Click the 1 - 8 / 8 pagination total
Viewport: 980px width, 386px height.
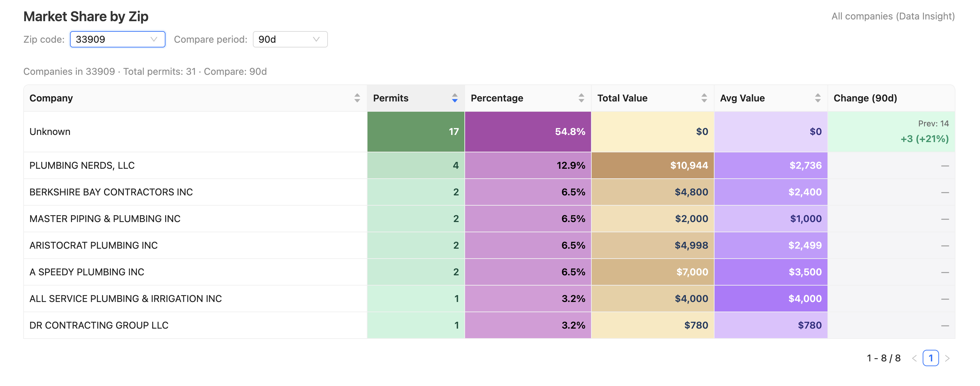point(883,358)
